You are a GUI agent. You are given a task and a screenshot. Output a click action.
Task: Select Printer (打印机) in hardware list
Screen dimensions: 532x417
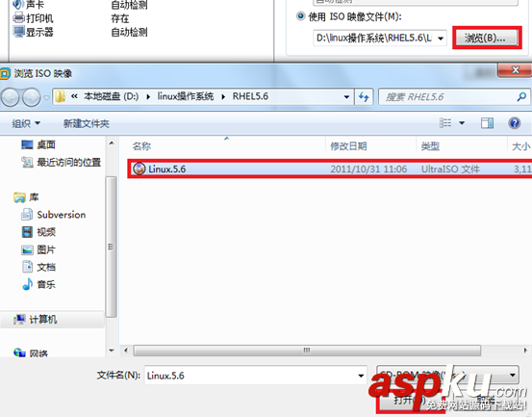33,18
